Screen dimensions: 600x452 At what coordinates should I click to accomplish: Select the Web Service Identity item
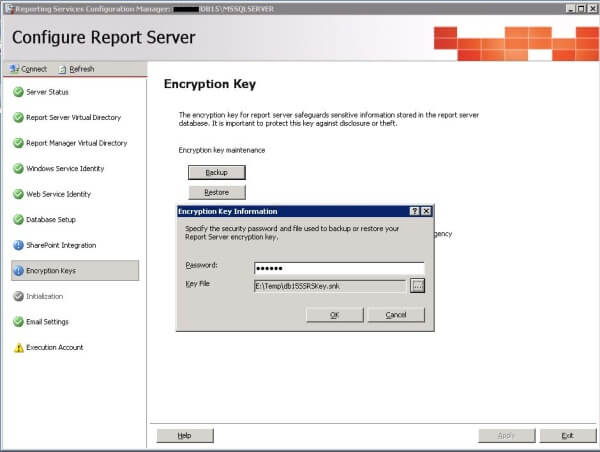click(59, 194)
